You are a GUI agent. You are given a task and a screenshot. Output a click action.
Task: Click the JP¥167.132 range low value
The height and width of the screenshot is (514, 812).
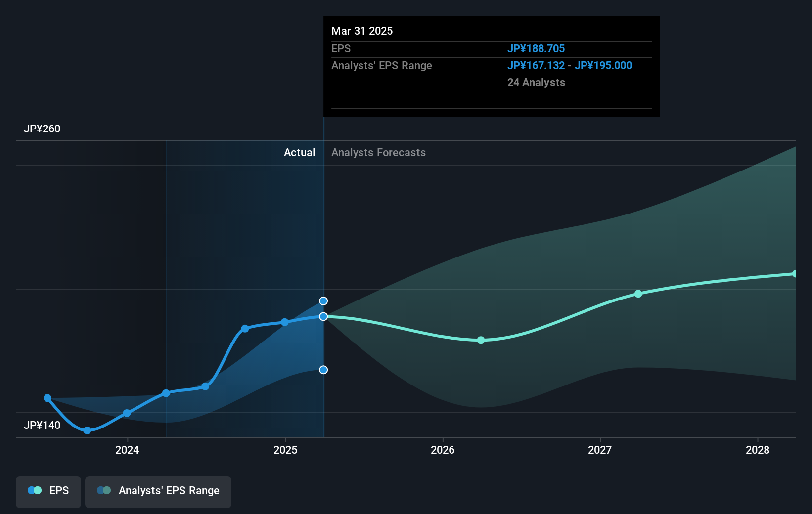point(536,66)
